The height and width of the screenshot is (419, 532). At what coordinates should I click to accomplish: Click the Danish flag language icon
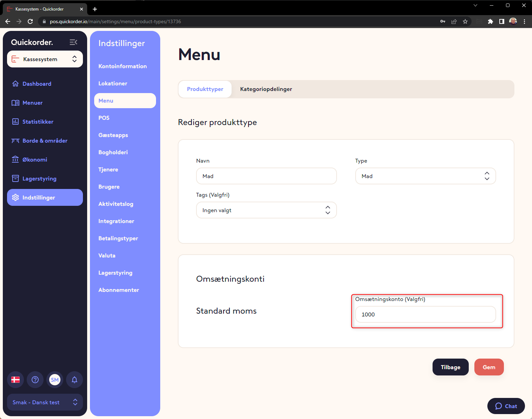coord(15,380)
